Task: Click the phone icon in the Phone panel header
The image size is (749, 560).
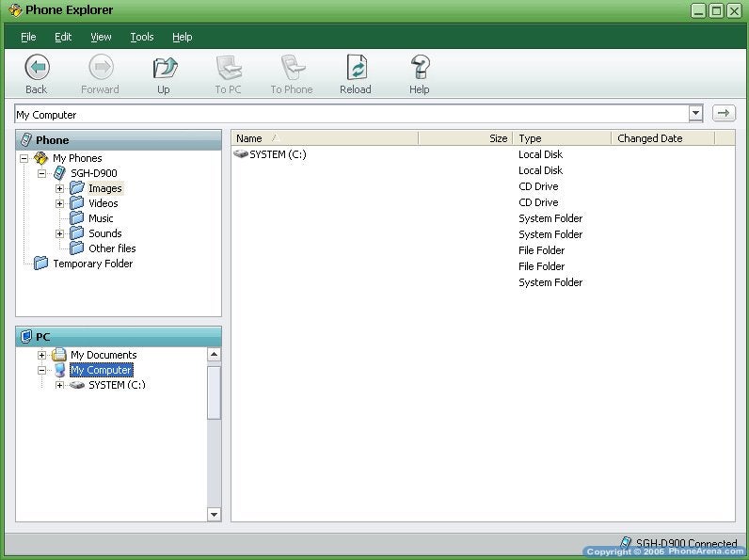Action: click(x=26, y=140)
